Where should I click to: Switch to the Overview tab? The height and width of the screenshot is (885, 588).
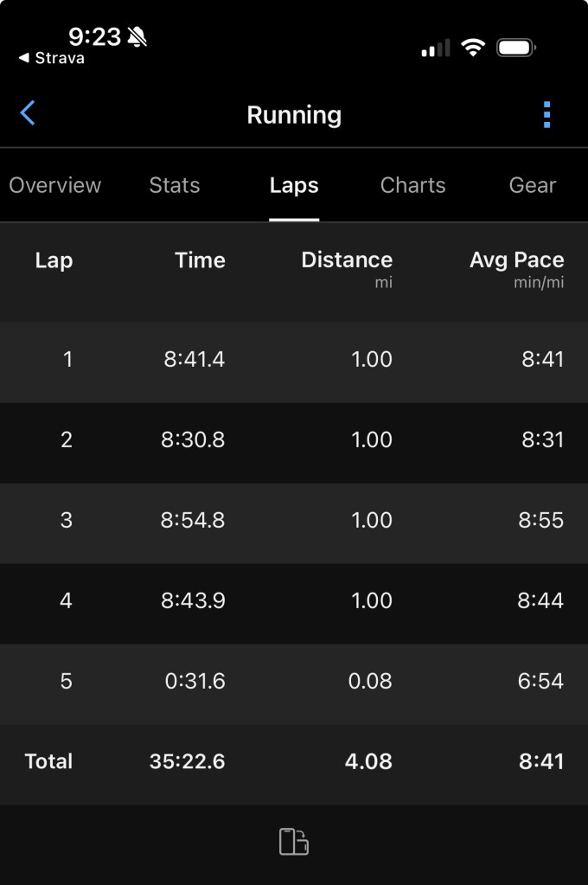tap(55, 185)
